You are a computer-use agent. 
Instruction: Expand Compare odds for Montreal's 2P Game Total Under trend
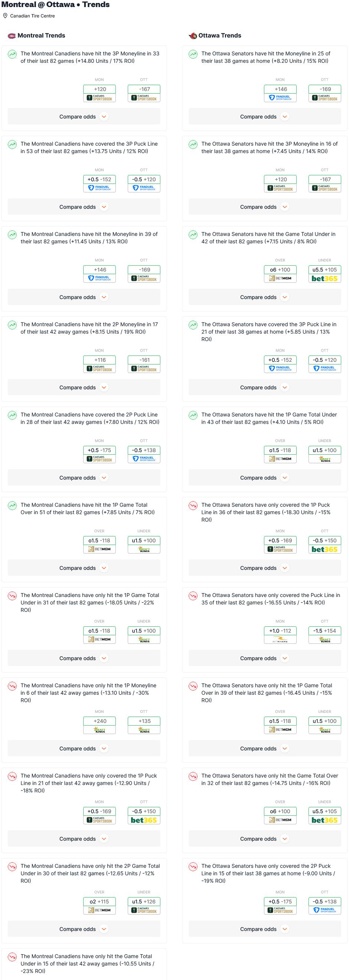coord(84,929)
